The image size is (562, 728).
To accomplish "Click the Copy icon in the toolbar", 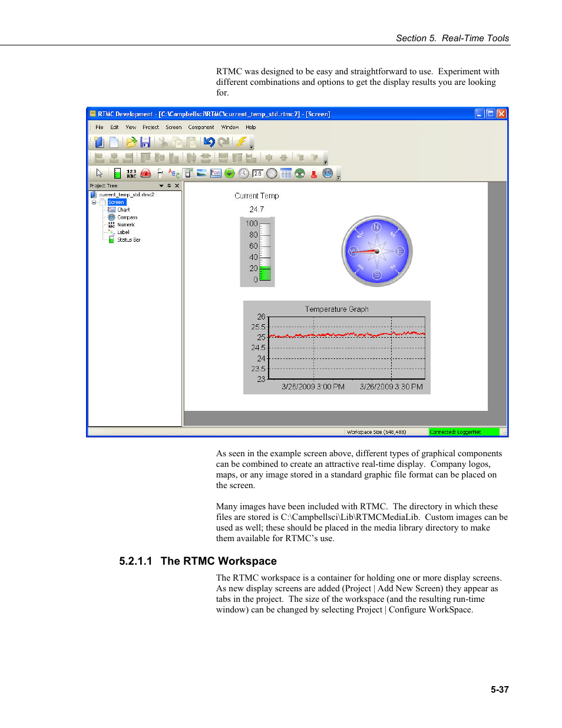I will coord(177,142).
